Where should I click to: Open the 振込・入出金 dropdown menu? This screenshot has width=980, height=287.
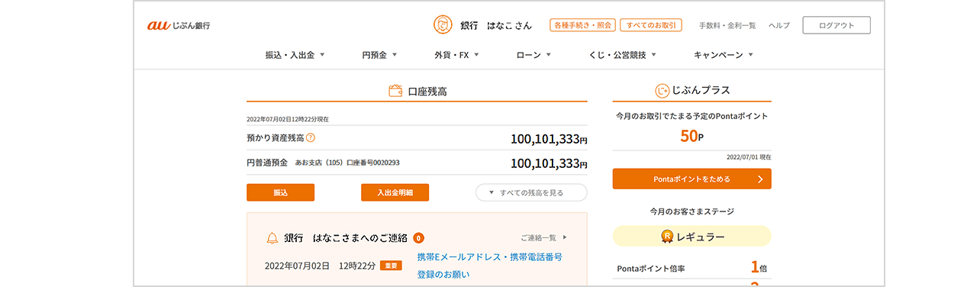295,55
